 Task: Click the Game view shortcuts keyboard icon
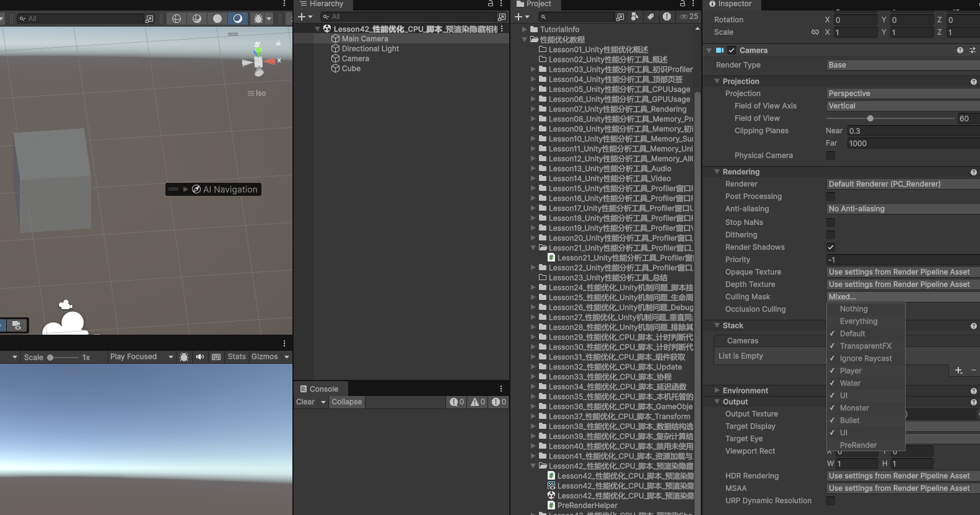coord(216,357)
